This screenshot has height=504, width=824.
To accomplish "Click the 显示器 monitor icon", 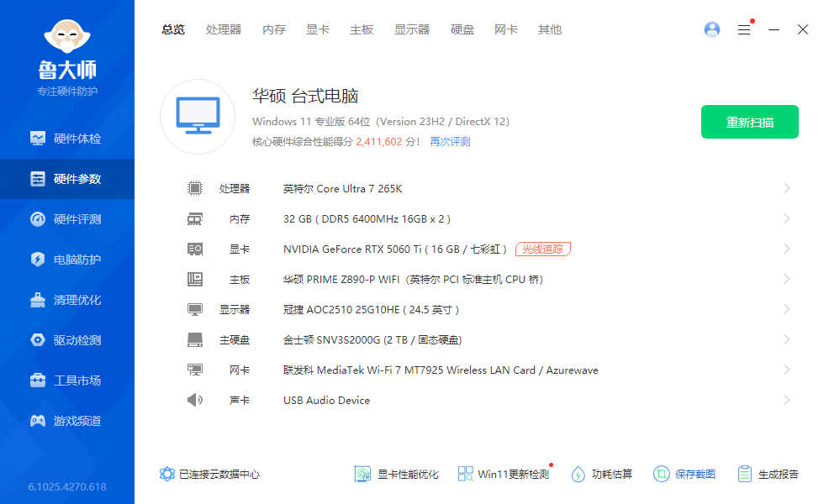I will click(195, 310).
